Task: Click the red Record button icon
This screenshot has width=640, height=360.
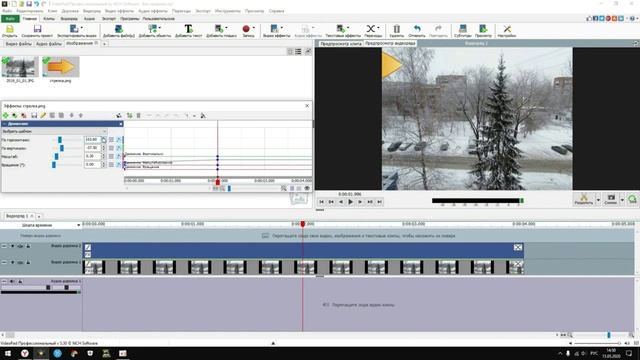Action: (246, 29)
